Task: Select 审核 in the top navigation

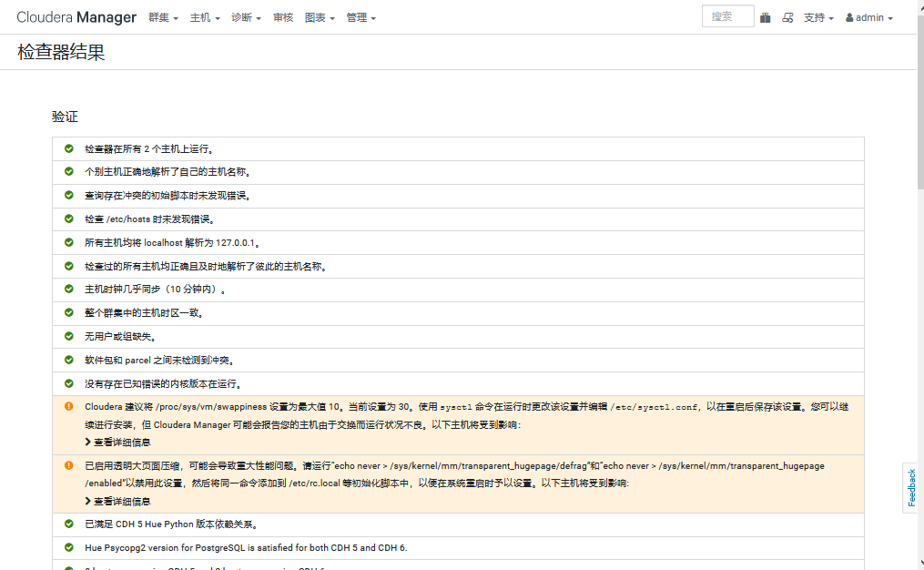Action: coord(283,17)
